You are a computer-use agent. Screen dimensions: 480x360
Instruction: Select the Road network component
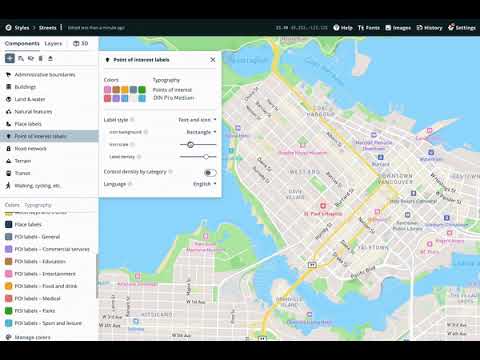point(49,149)
